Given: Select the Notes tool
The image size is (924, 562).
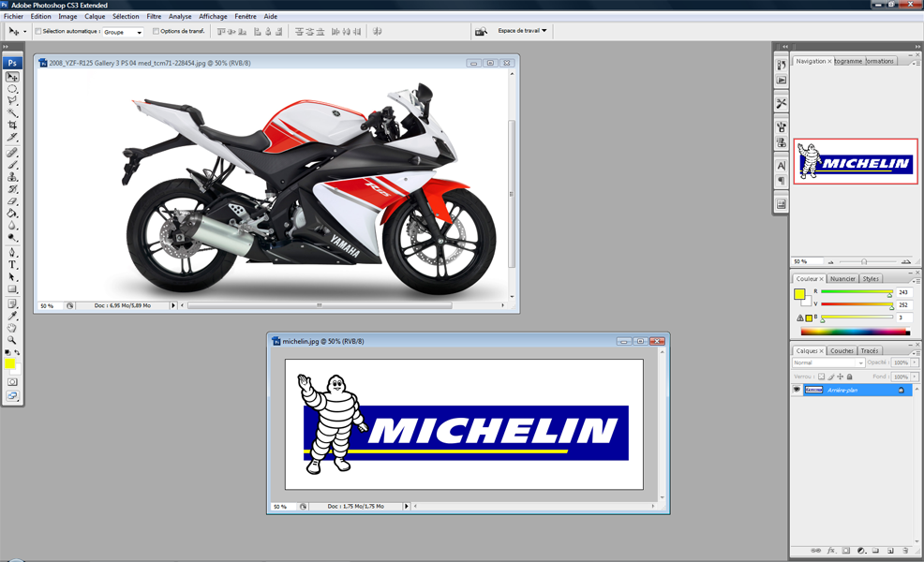Looking at the screenshot, I should click(12, 304).
